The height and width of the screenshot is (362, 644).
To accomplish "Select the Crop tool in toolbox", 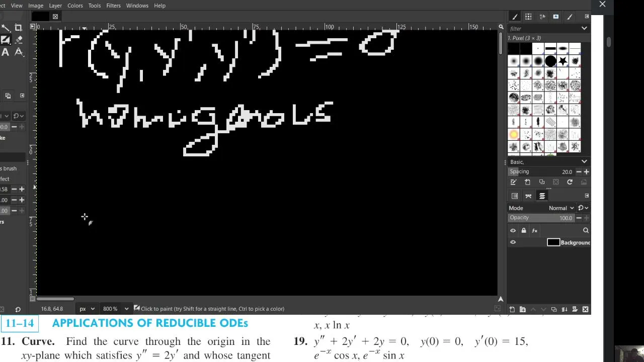I will (19, 28).
